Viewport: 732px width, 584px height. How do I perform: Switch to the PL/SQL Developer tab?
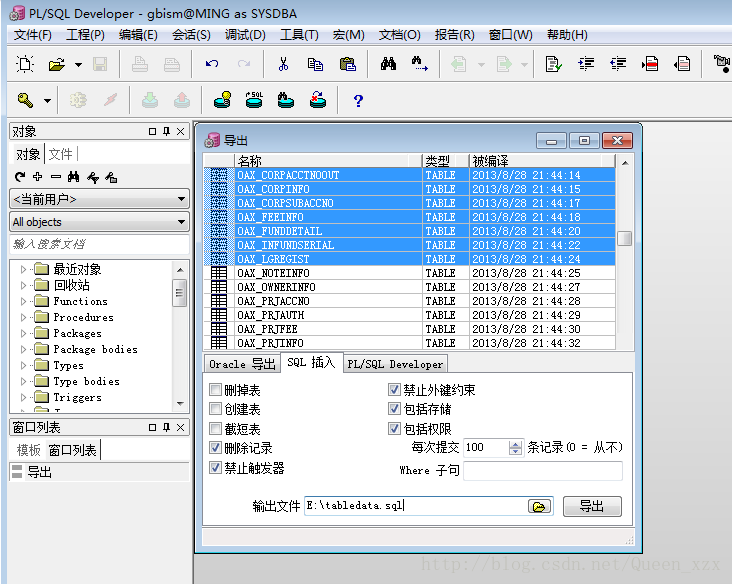point(395,364)
